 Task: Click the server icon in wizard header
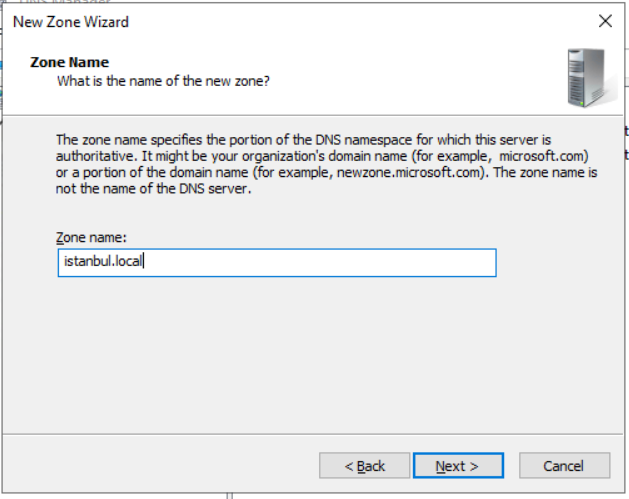[x=586, y=78]
